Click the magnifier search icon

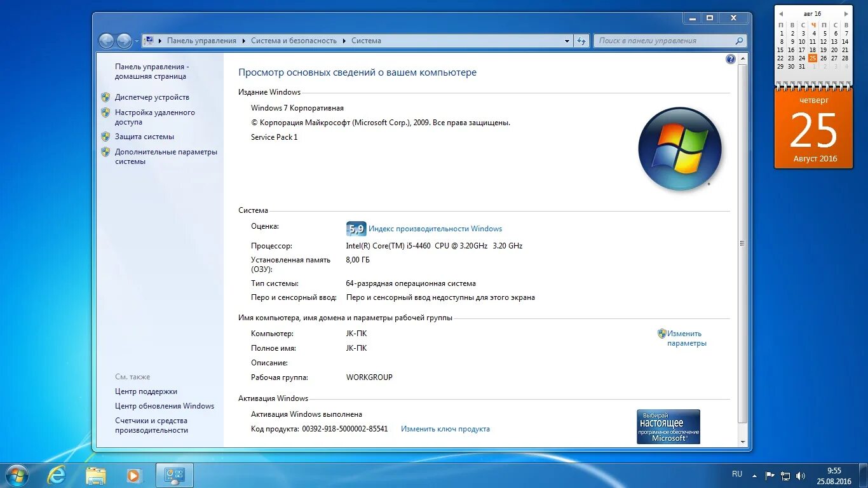(x=739, y=41)
